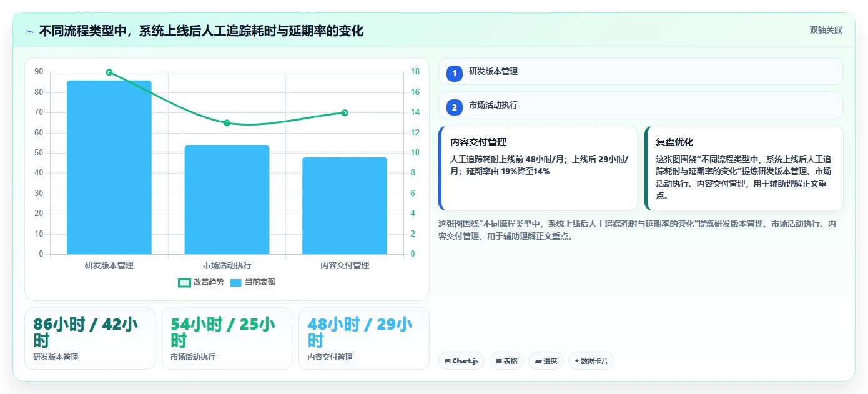Click the 市场活动执行 caption under 54小时
This screenshot has height=394, width=868.
(193, 357)
